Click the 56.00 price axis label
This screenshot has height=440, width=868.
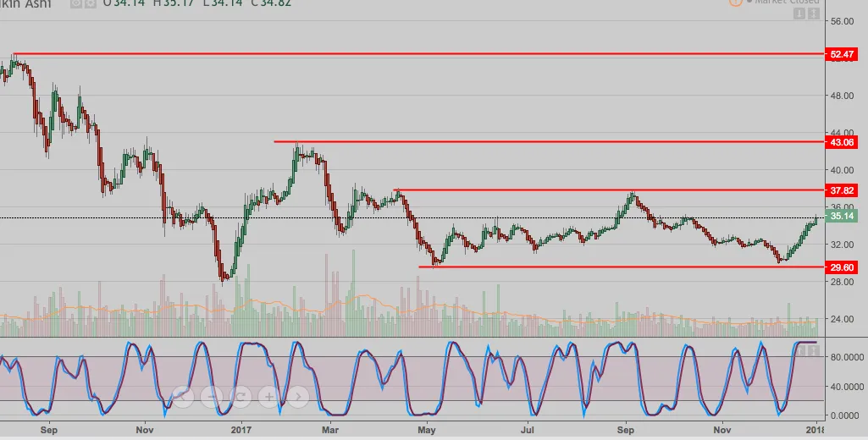tap(842, 21)
